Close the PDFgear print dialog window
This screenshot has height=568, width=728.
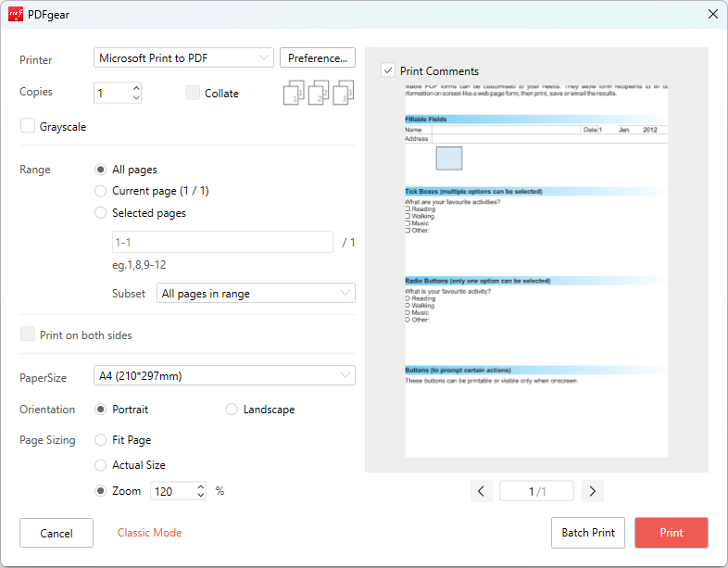point(712,14)
